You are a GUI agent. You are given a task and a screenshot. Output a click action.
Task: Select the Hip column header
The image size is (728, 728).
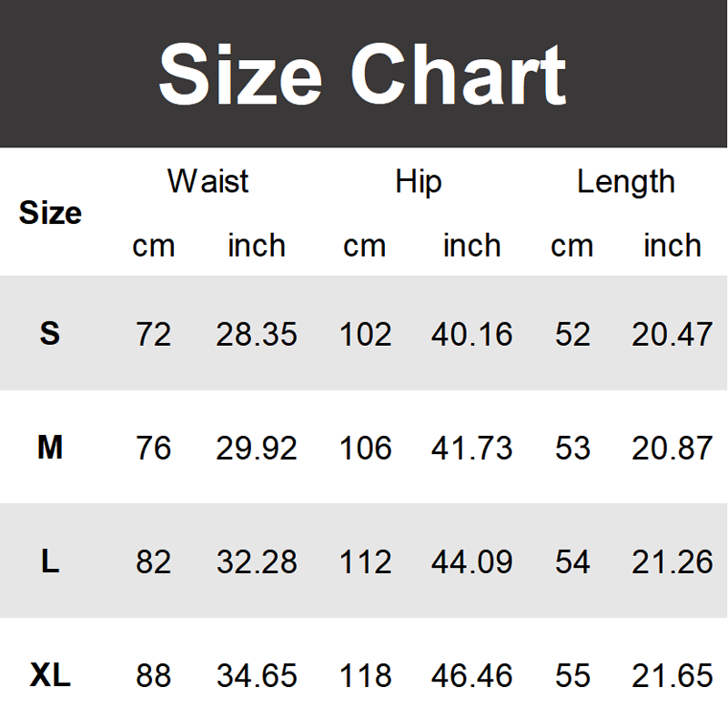[418, 181]
